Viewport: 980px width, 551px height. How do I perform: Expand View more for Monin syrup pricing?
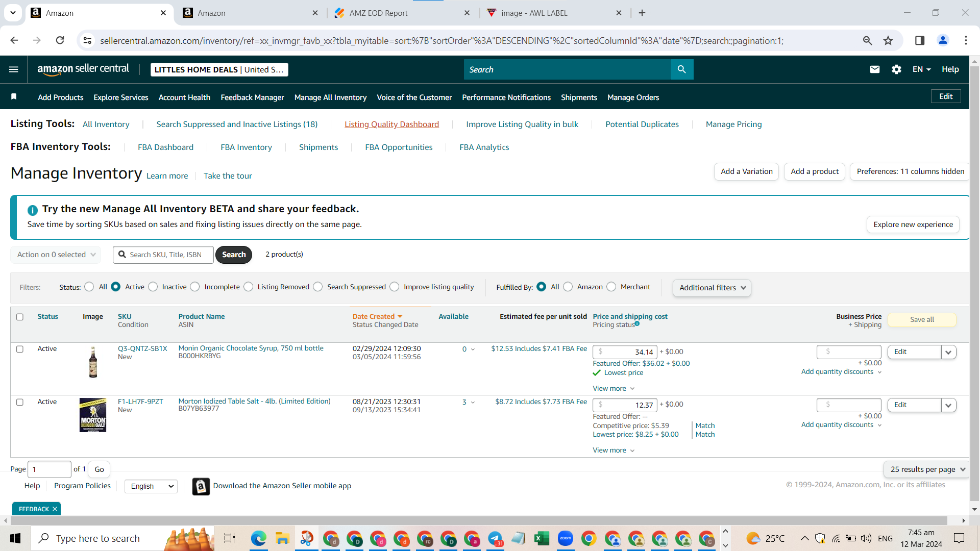point(614,389)
